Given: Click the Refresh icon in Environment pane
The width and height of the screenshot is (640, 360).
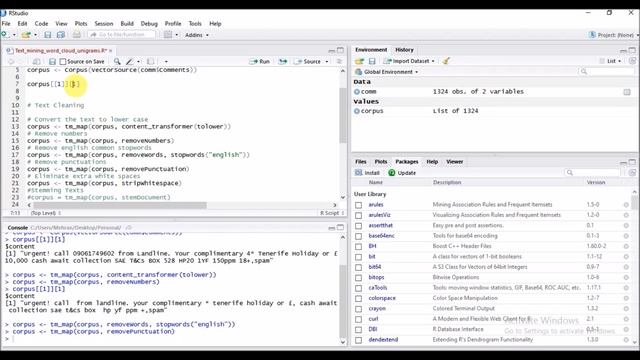Looking at the screenshot, I should (632, 61).
